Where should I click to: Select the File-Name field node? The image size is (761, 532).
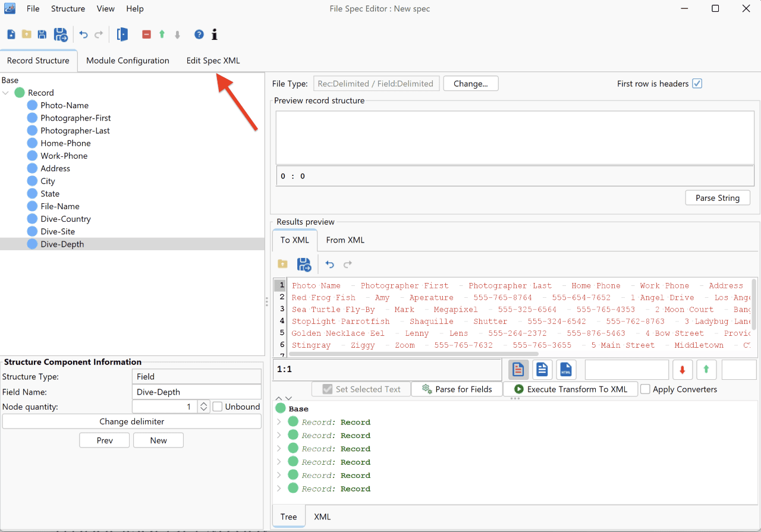(60, 206)
